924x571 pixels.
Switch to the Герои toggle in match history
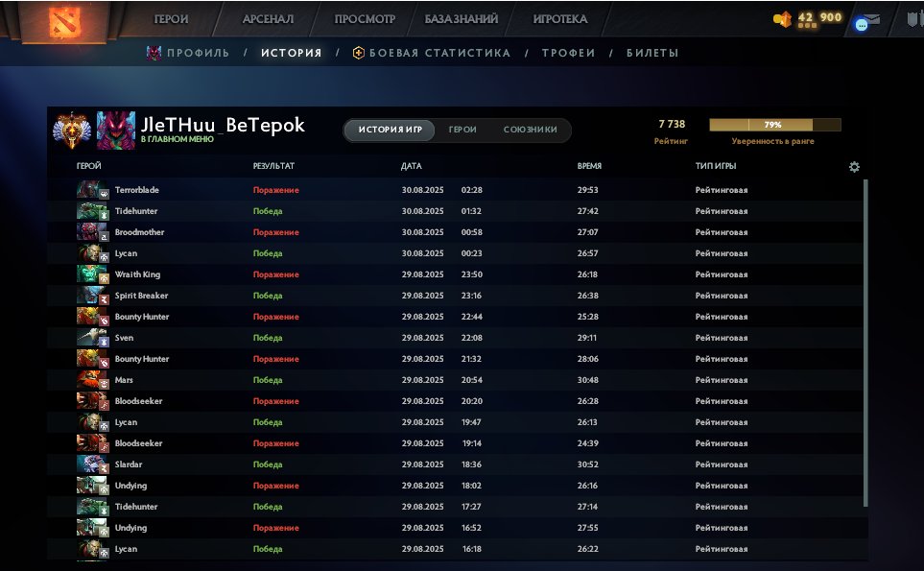click(x=462, y=130)
